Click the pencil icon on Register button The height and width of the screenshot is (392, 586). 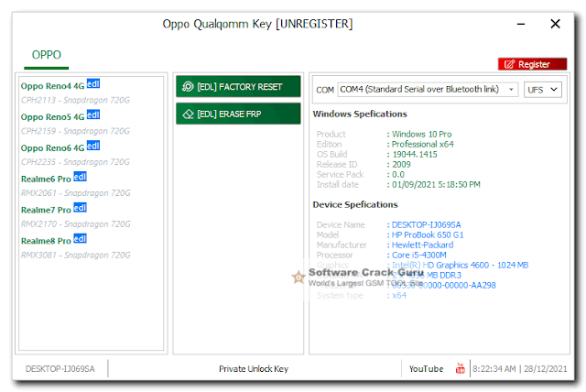pyautogui.click(x=509, y=64)
